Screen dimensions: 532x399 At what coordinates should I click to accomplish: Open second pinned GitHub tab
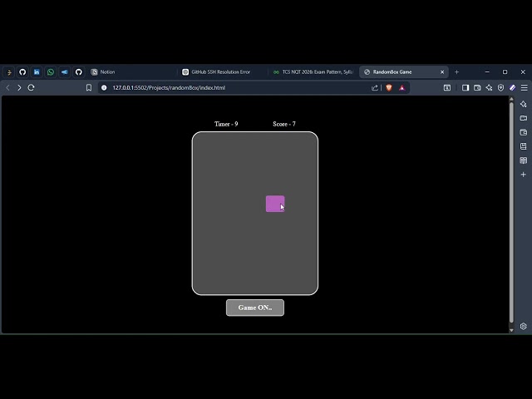coord(79,72)
